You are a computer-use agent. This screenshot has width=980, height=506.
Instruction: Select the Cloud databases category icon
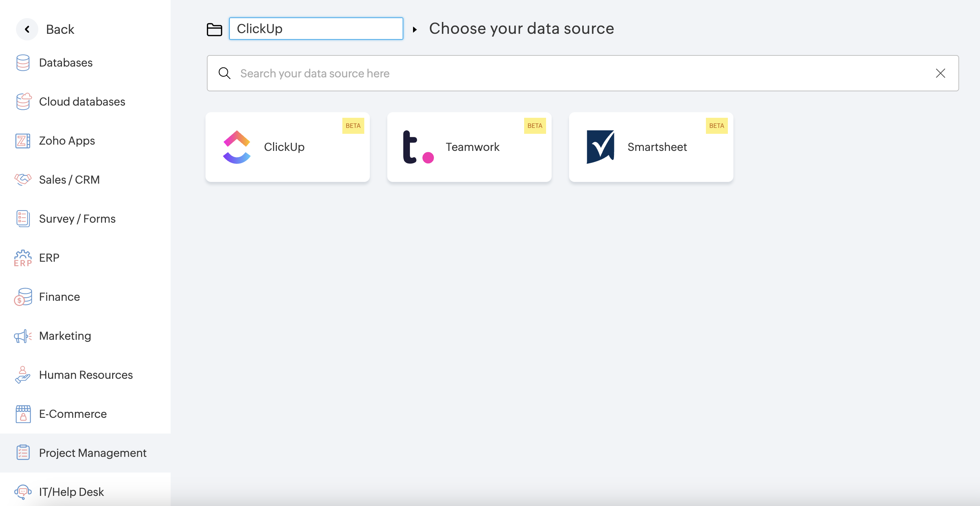pyautogui.click(x=23, y=101)
